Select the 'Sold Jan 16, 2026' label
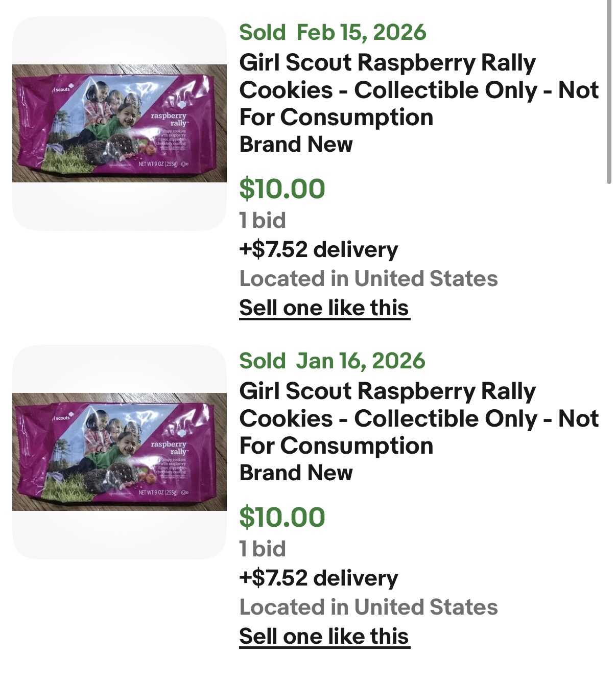This screenshot has height=679, width=616. point(332,361)
